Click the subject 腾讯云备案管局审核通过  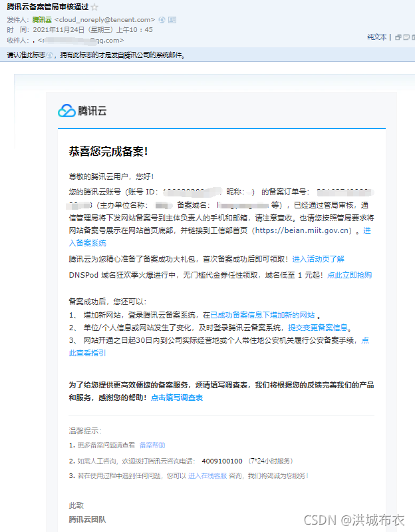48,7
